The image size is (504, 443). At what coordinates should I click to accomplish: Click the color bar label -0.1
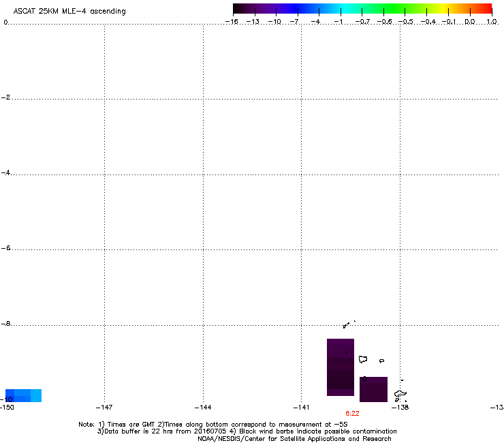pyautogui.click(x=449, y=22)
